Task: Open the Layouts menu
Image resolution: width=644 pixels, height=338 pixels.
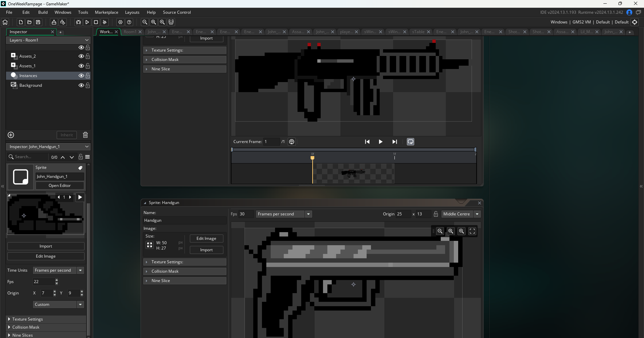Action: pos(132,12)
